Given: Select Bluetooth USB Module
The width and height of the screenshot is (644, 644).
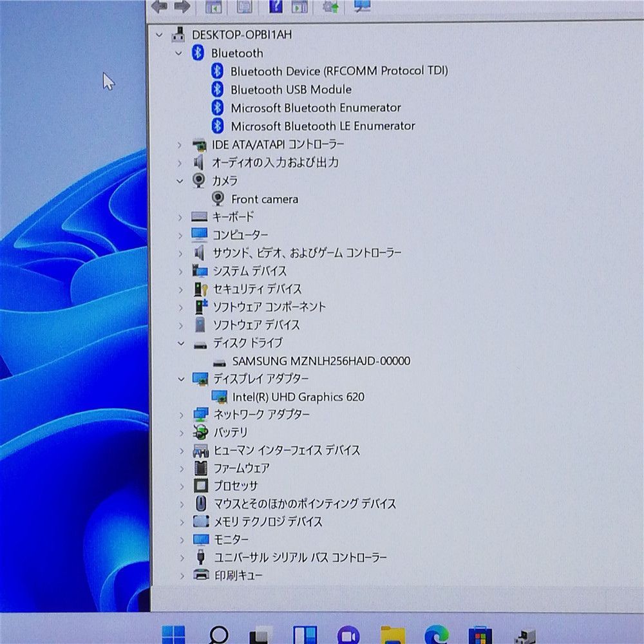Looking at the screenshot, I should pyautogui.click(x=291, y=89).
